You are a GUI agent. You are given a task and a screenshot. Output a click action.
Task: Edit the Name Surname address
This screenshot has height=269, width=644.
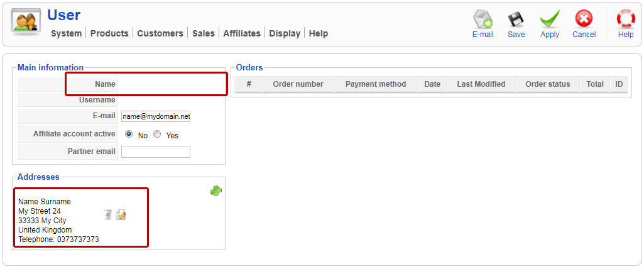(121, 215)
